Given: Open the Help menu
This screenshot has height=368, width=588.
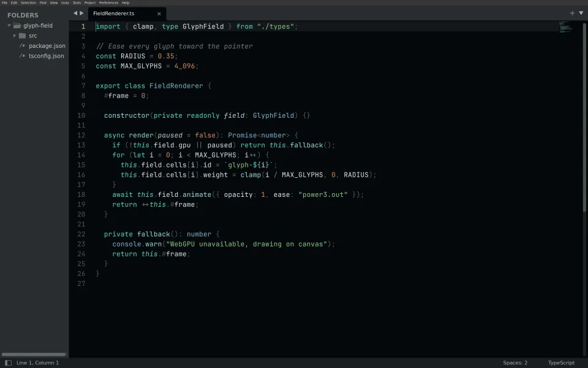Looking at the screenshot, I should tap(126, 2).
